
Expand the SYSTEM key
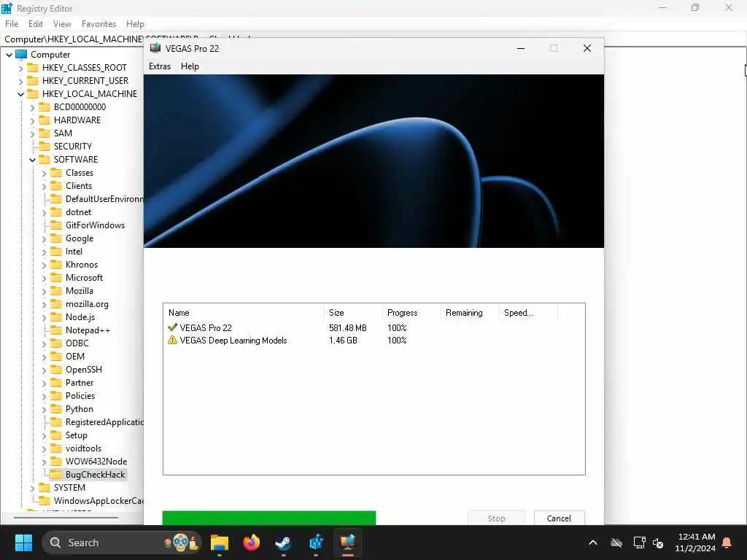(32, 488)
